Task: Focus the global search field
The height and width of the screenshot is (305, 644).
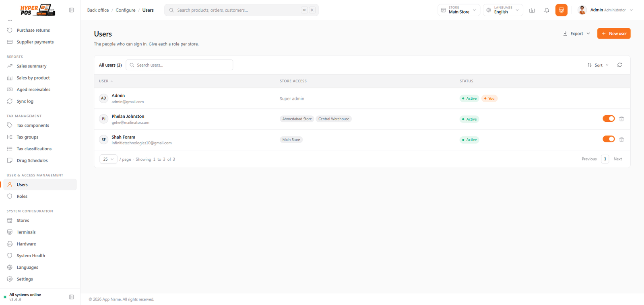Action: coord(242,10)
